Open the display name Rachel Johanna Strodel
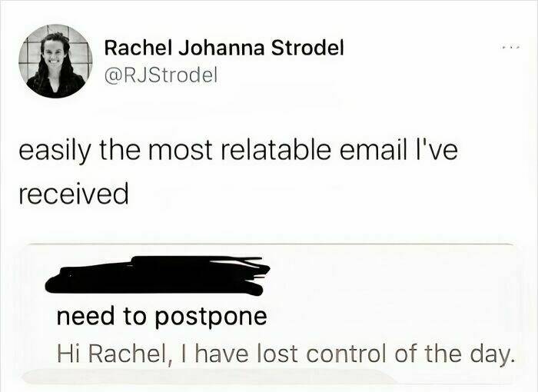538x392 pixels. pos(224,48)
